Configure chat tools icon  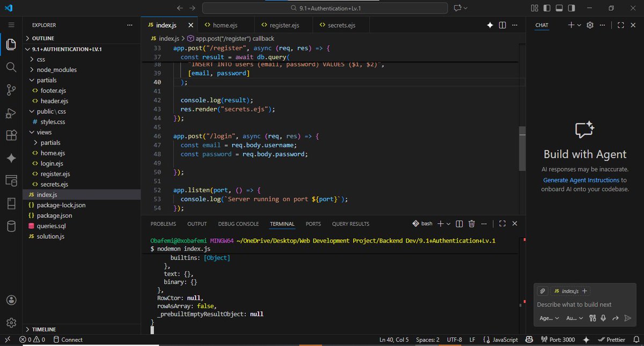(x=592, y=318)
